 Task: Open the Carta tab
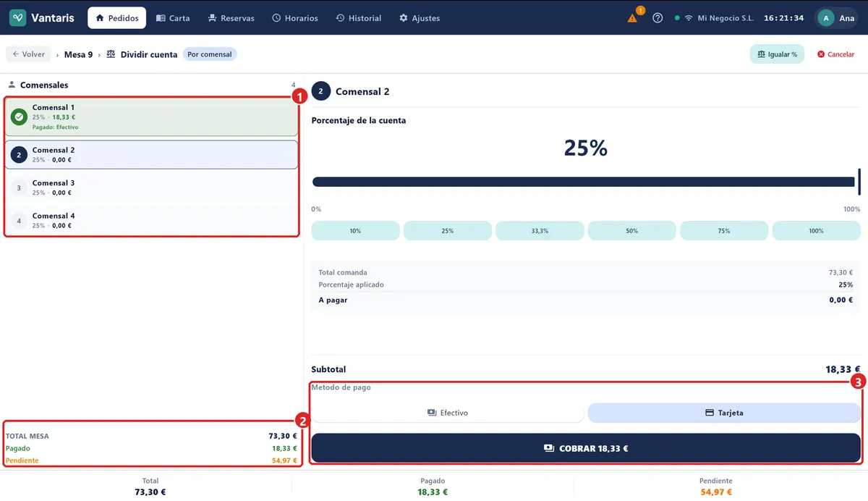[x=173, y=18]
